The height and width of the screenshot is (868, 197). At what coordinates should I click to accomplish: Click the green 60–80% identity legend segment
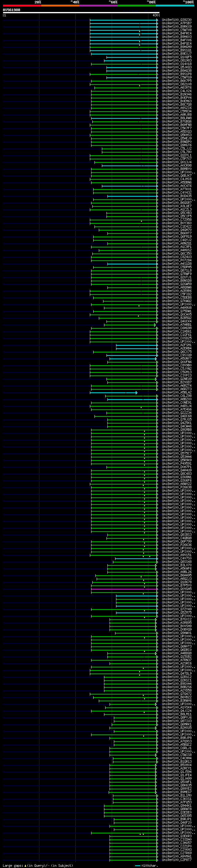[x=137, y=6]
